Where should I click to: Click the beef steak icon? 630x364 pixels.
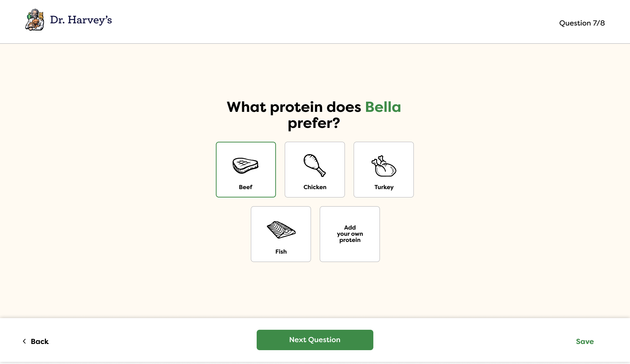(246, 165)
